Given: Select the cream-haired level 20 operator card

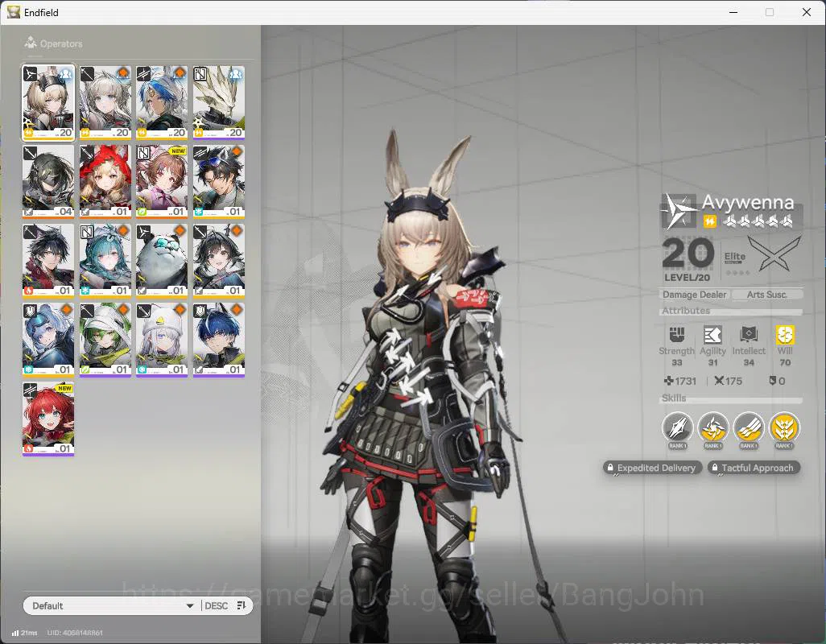Looking at the screenshot, I should coord(105,103).
